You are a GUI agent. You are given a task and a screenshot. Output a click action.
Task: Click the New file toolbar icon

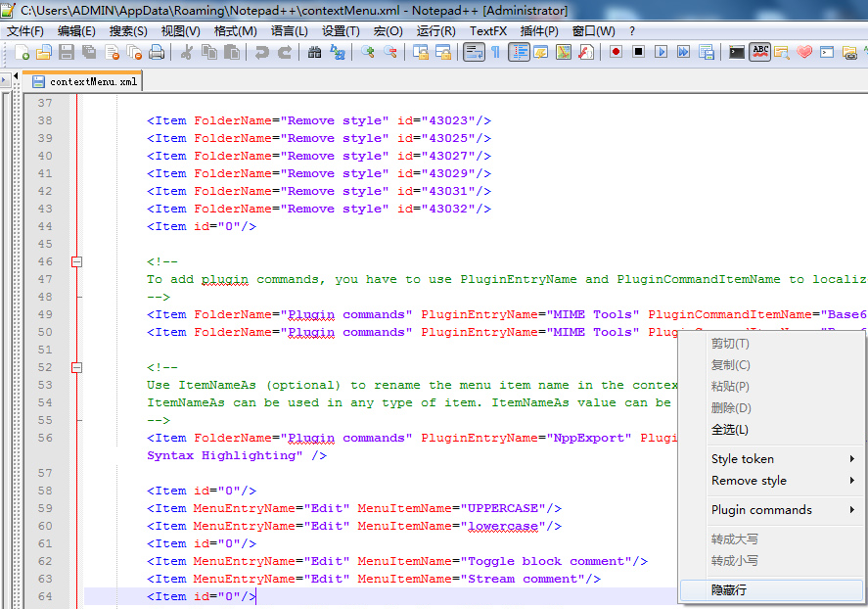click(20, 52)
